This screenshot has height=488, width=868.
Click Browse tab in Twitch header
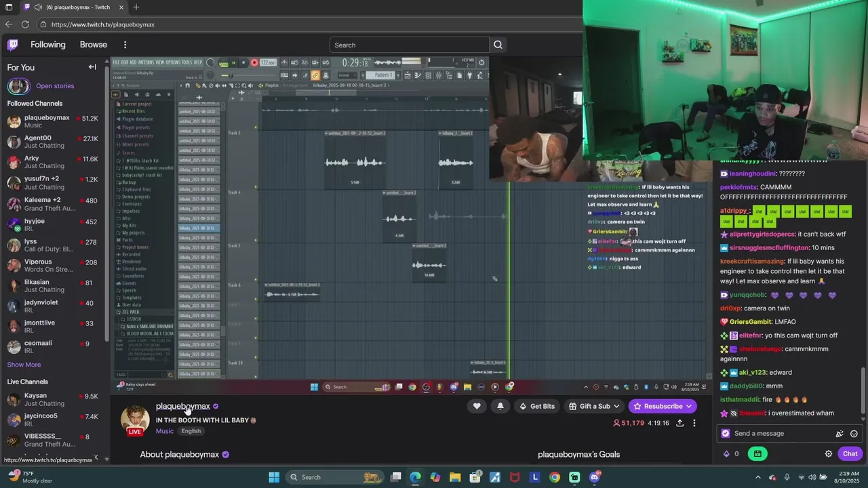click(x=94, y=45)
